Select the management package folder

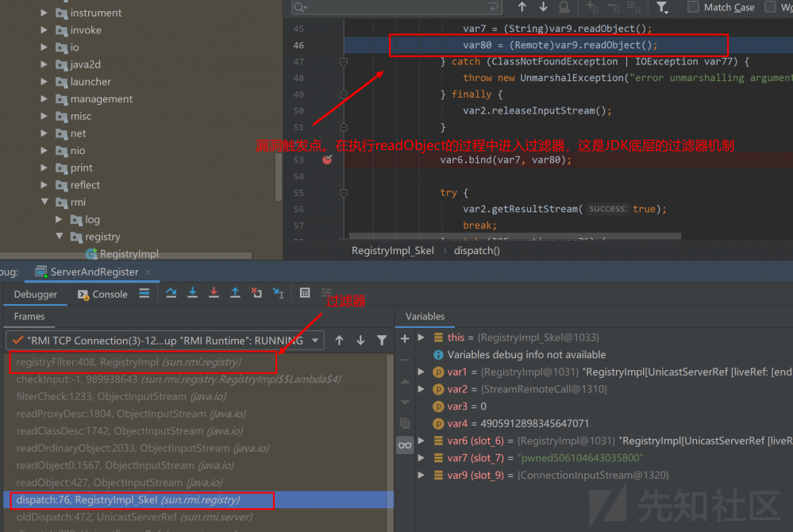[x=94, y=98]
